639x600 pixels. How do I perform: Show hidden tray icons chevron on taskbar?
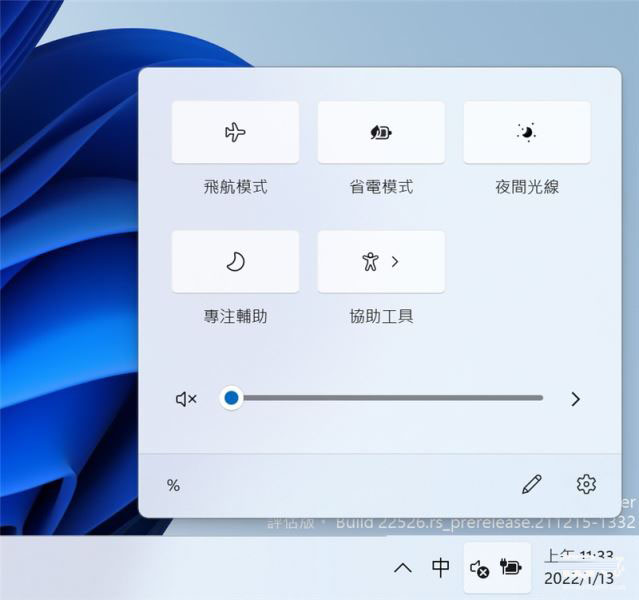pyautogui.click(x=403, y=568)
